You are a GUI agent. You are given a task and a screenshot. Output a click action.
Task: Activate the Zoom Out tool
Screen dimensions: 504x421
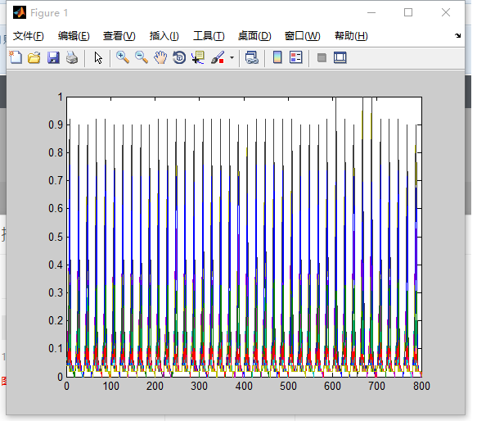[142, 58]
